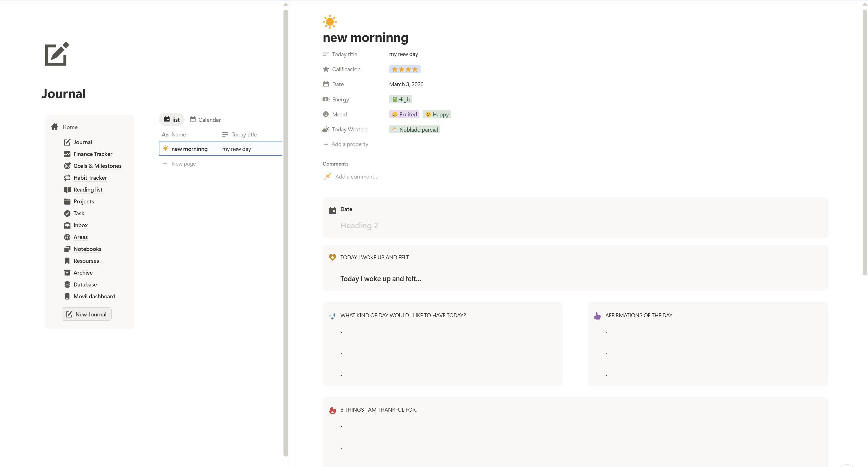Click the Energy battery property icon

(326, 99)
